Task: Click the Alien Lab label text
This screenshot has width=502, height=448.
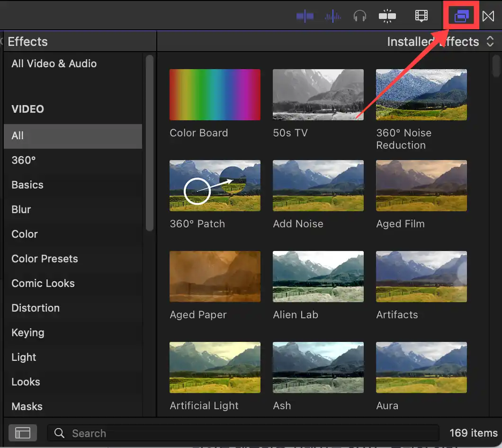Action: pyautogui.click(x=296, y=315)
